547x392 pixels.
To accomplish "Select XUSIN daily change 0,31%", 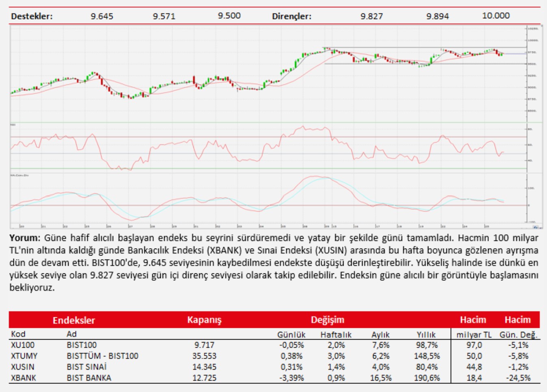I will click(x=292, y=367).
